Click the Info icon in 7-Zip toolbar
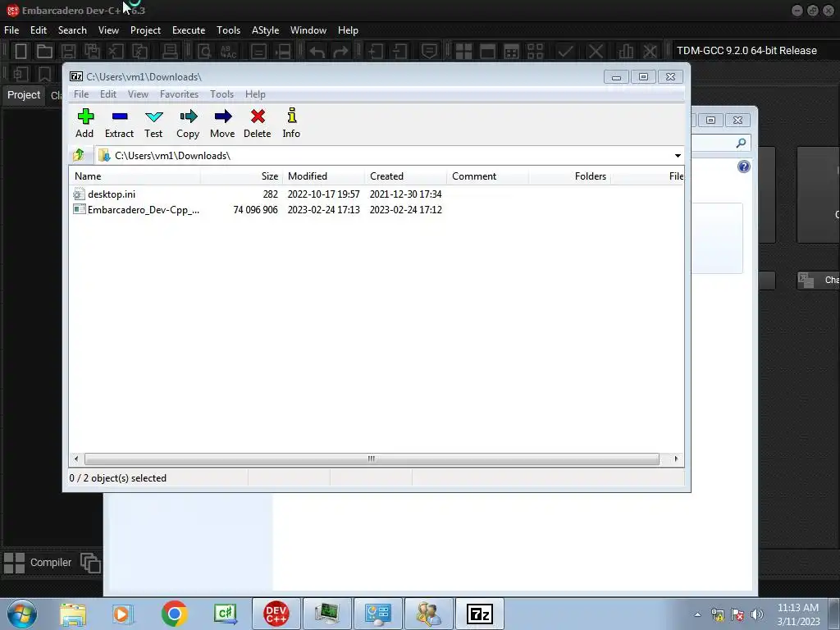Image resolution: width=840 pixels, height=630 pixels. [291, 123]
